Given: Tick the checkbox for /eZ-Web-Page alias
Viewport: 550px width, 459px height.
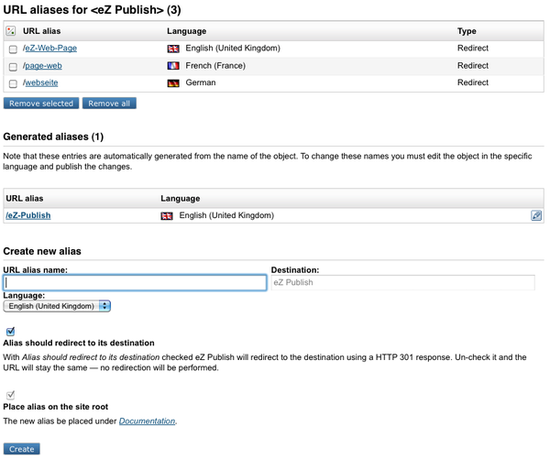Looking at the screenshot, I should coord(13,49).
